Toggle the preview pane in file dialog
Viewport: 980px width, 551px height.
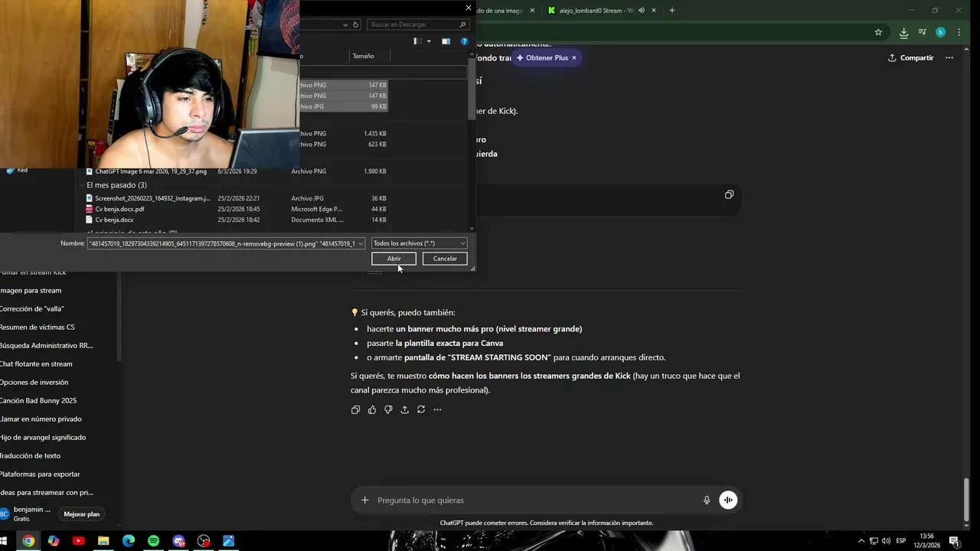click(x=446, y=41)
